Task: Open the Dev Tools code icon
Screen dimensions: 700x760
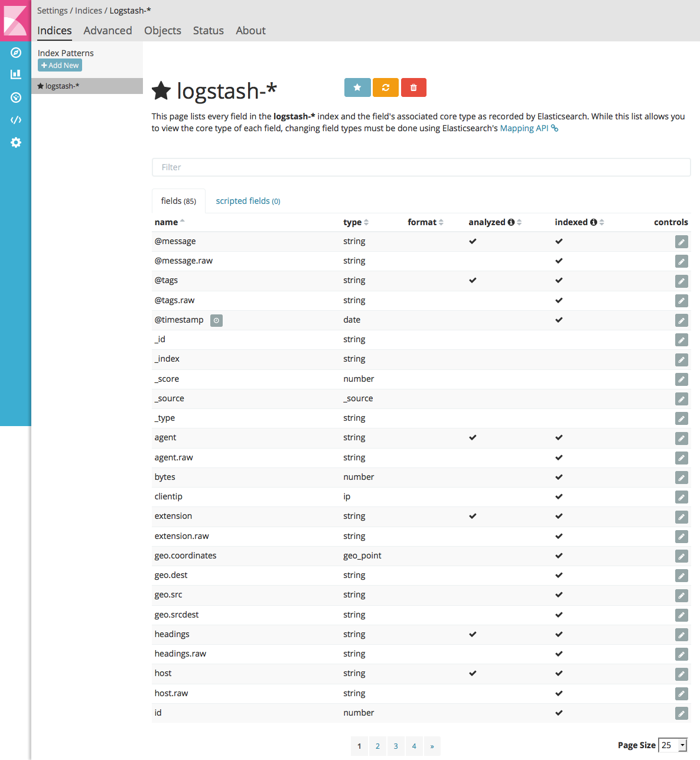Action: 16,120
